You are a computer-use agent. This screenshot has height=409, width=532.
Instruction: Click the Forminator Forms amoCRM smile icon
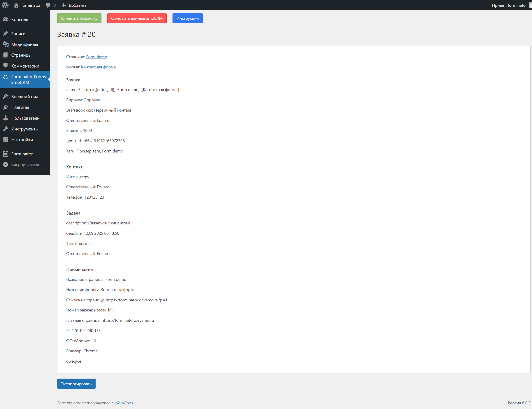(x=6, y=77)
